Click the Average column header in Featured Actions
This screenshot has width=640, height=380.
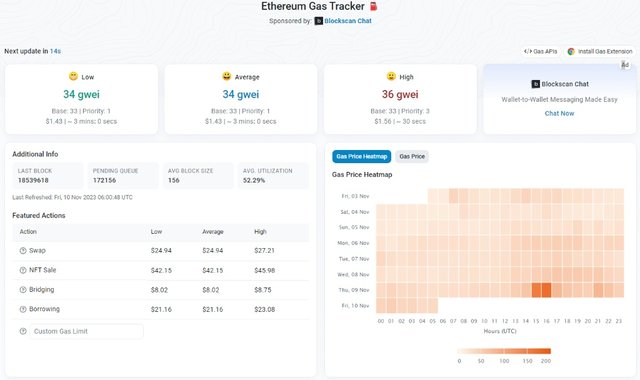click(213, 232)
